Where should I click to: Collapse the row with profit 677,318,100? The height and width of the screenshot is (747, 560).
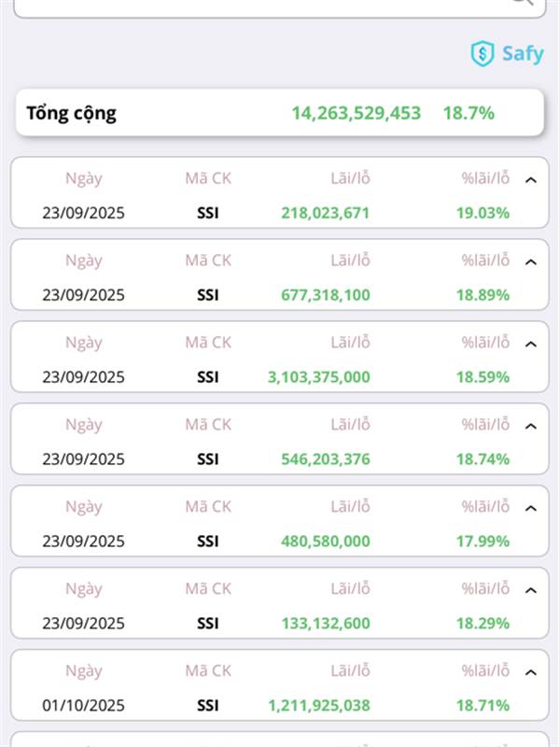tap(531, 261)
